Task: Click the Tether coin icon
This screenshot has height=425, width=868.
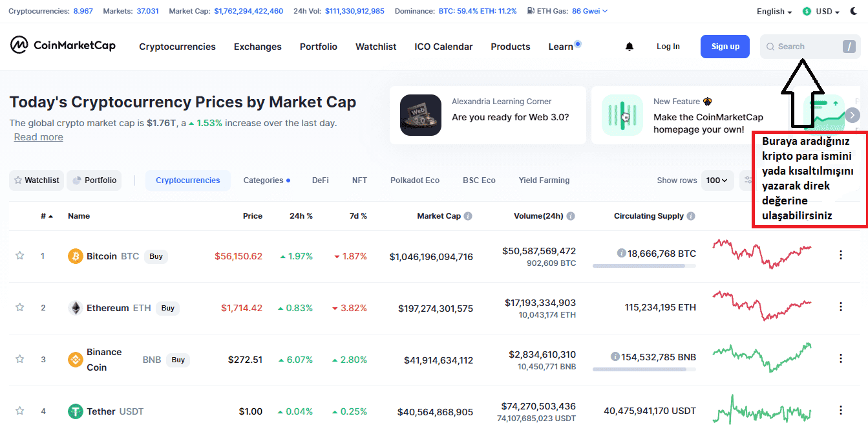Action: click(76, 411)
